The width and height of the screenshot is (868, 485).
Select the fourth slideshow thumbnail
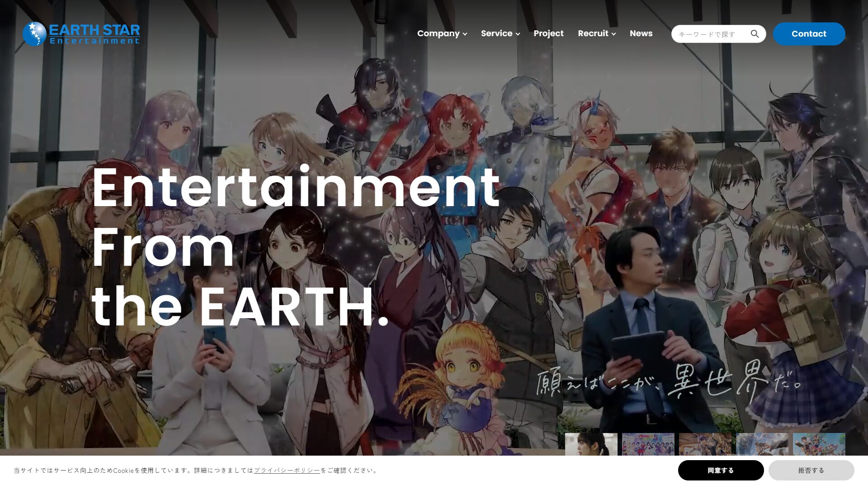pyautogui.click(x=762, y=444)
